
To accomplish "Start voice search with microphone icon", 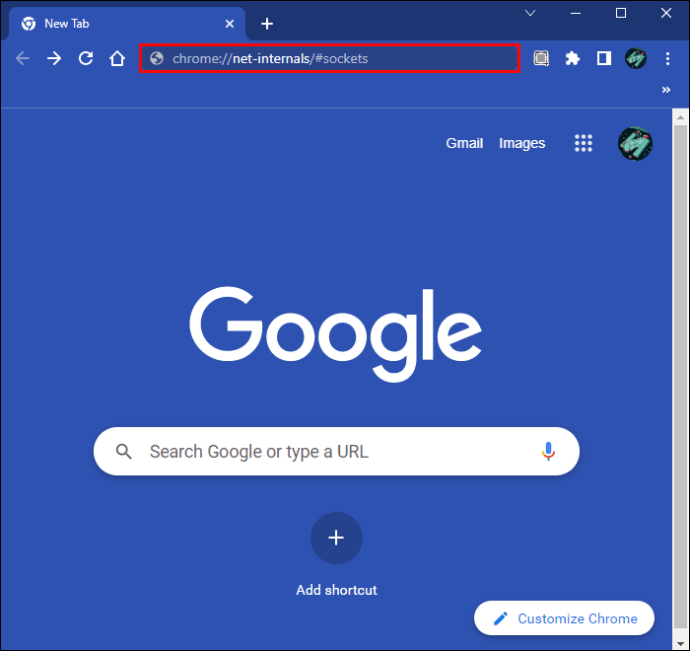I will click(548, 451).
